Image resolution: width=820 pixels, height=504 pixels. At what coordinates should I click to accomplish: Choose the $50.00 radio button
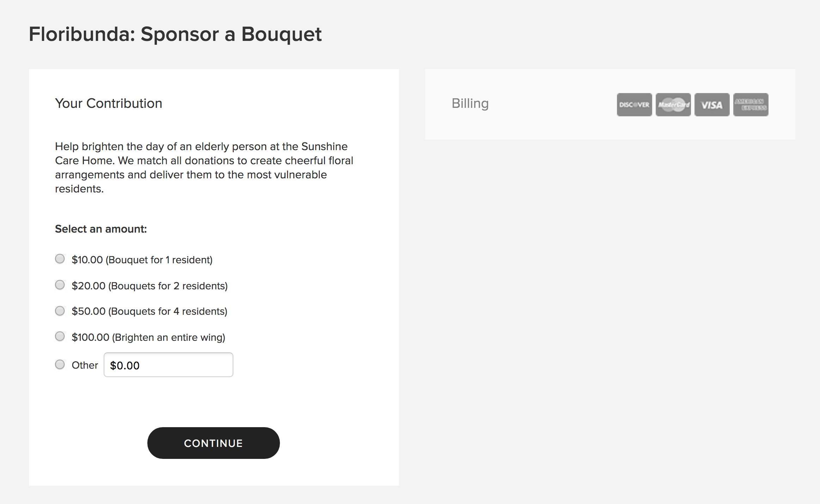point(60,311)
